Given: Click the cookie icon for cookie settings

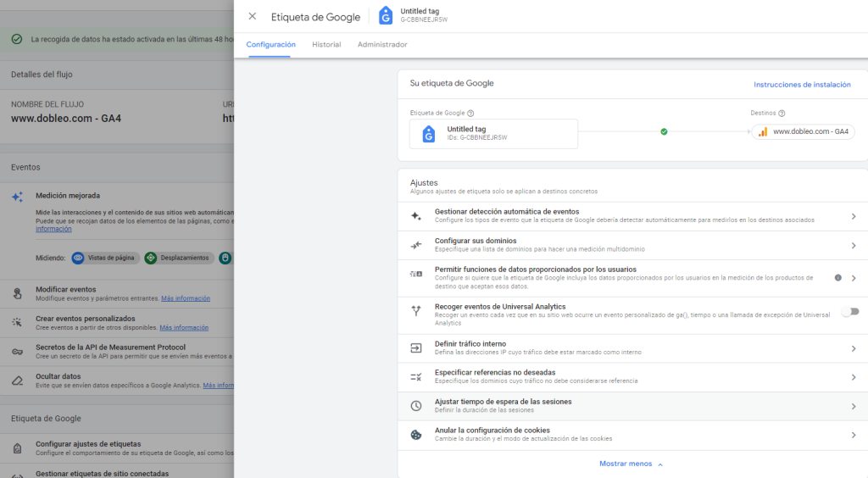Looking at the screenshot, I should [416, 435].
